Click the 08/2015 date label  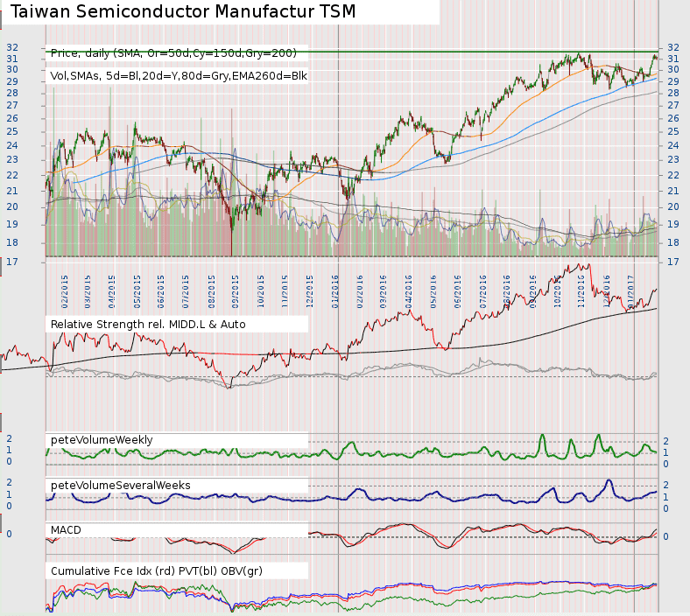(212, 291)
